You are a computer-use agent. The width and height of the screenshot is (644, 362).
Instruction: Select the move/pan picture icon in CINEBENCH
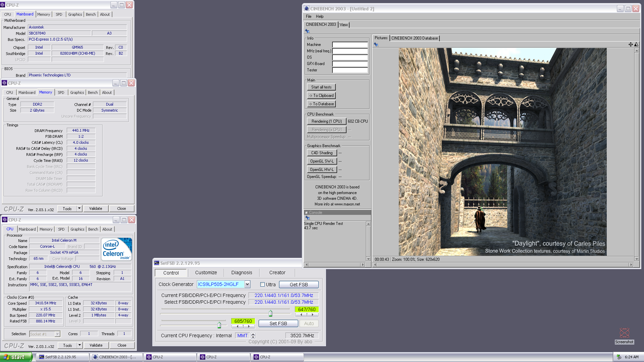pos(631,45)
